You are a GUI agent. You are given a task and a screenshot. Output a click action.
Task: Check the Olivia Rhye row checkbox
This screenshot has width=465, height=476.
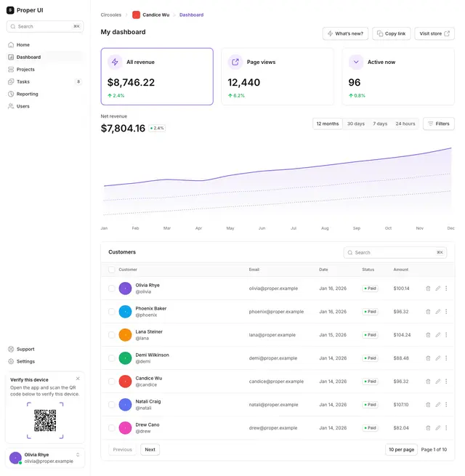(112, 289)
